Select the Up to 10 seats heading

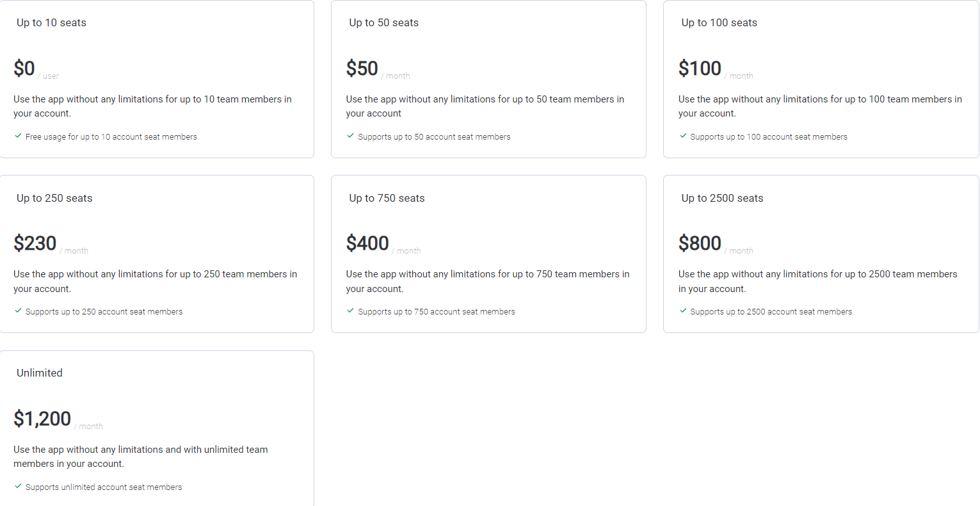[51, 23]
